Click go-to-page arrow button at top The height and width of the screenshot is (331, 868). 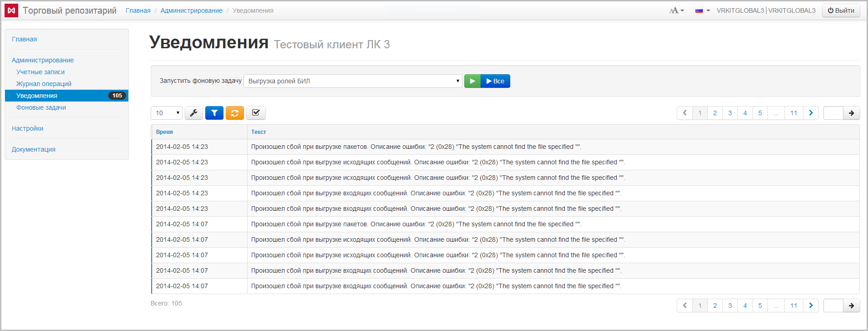coord(851,113)
